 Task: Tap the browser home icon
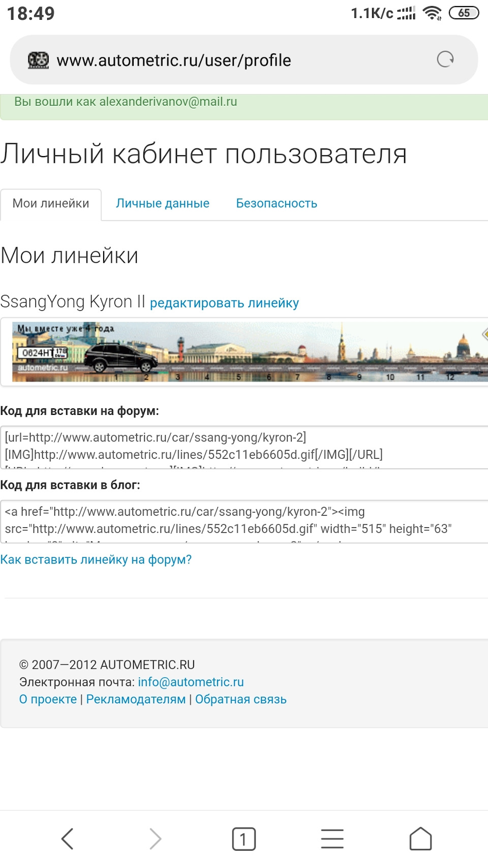[420, 839]
